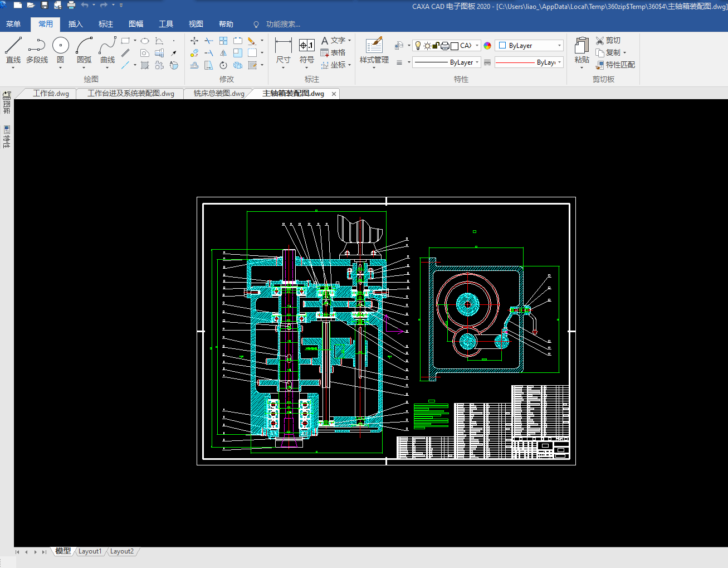This screenshot has width=728, height=568.
Task: Pick the parallel lines tool
Action: coord(125,53)
